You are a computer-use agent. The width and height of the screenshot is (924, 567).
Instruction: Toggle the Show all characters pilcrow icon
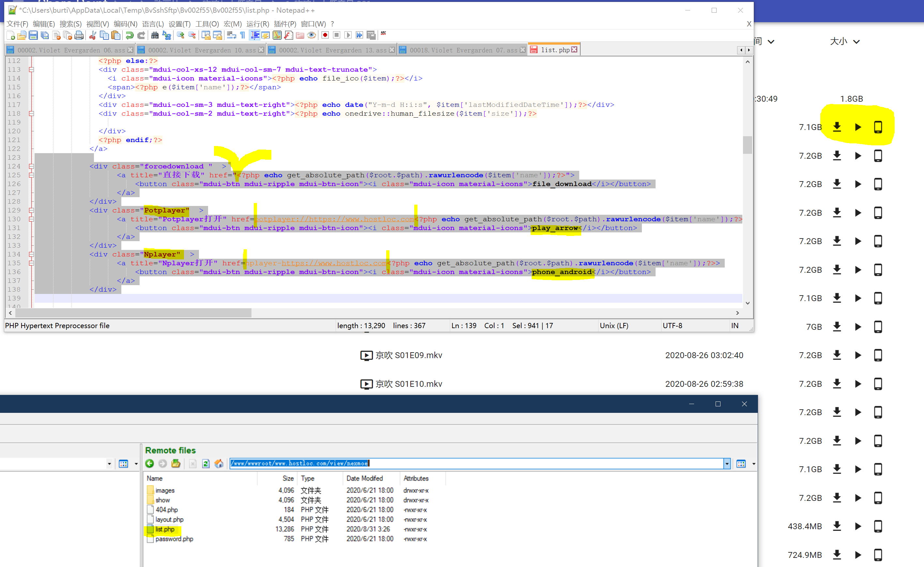242,35
